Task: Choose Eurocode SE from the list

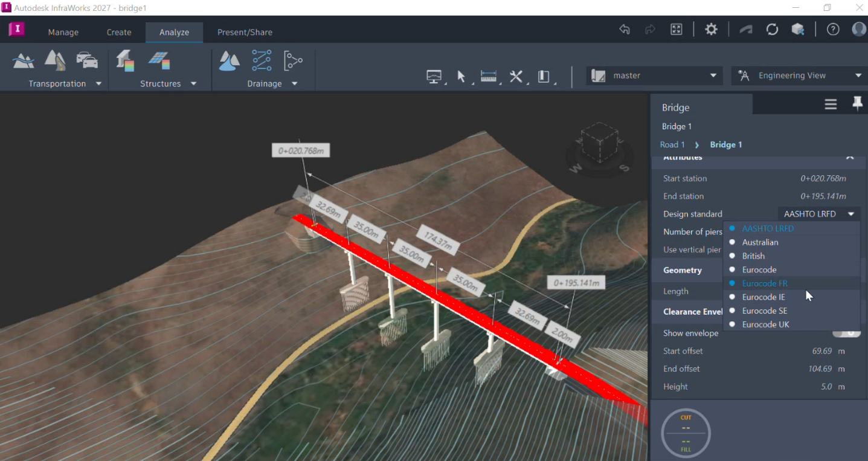Action: pyautogui.click(x=791, y=311)
